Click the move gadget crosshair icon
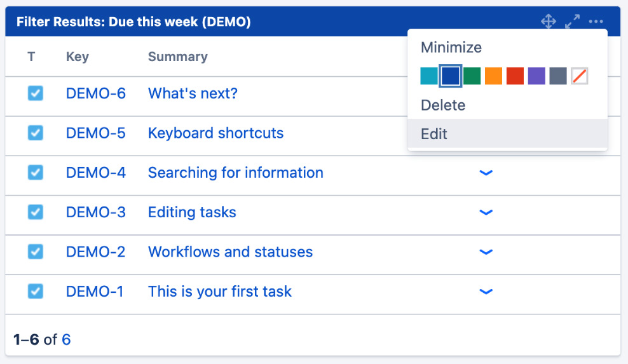 (549, 21)
